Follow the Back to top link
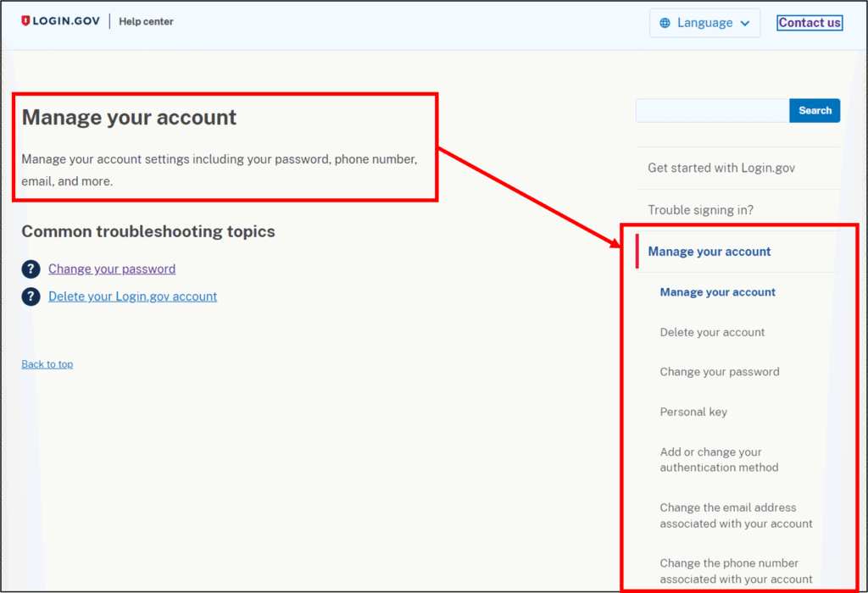The height and width of the screenshot is (593, 868). 47,364
